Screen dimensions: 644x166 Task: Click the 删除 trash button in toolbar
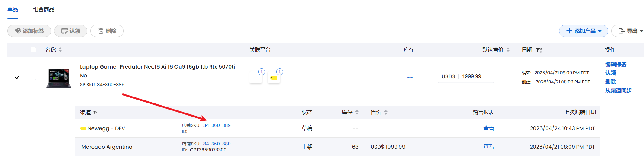click(107, 31)
